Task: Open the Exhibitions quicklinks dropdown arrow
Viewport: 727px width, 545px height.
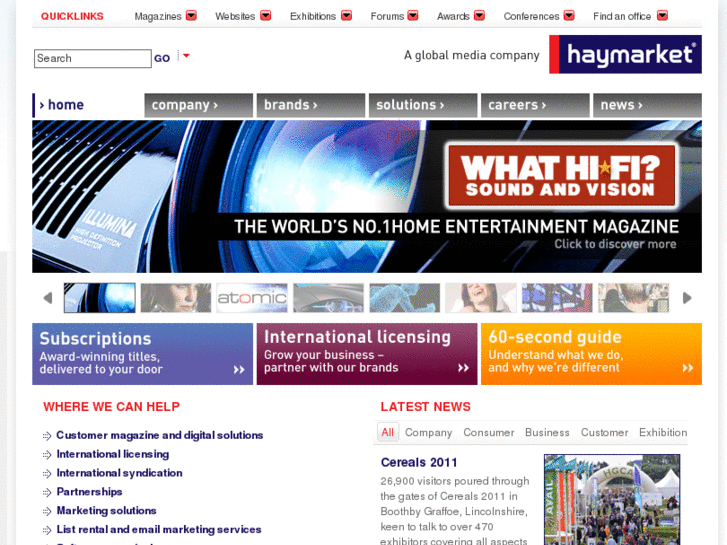Action: coord(346,16)
